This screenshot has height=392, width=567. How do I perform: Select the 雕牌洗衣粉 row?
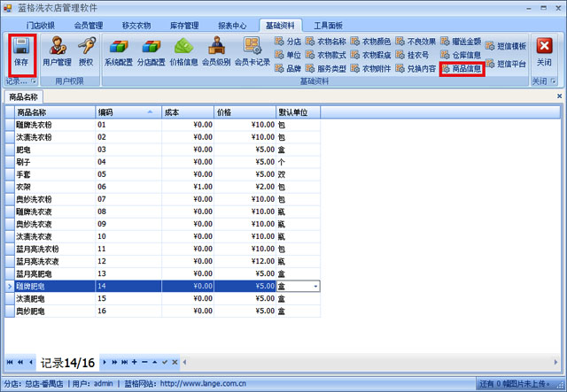coord(163,125)
